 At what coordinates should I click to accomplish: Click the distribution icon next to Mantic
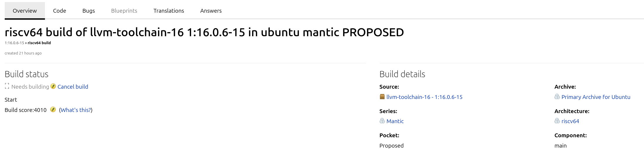click(382, 121)
